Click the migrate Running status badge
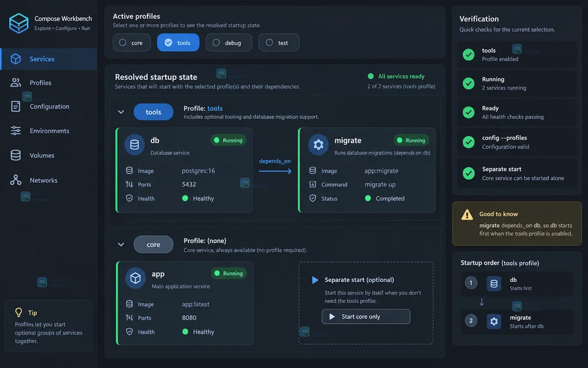This screenshot has width=588, height=368. click(411, 140)
